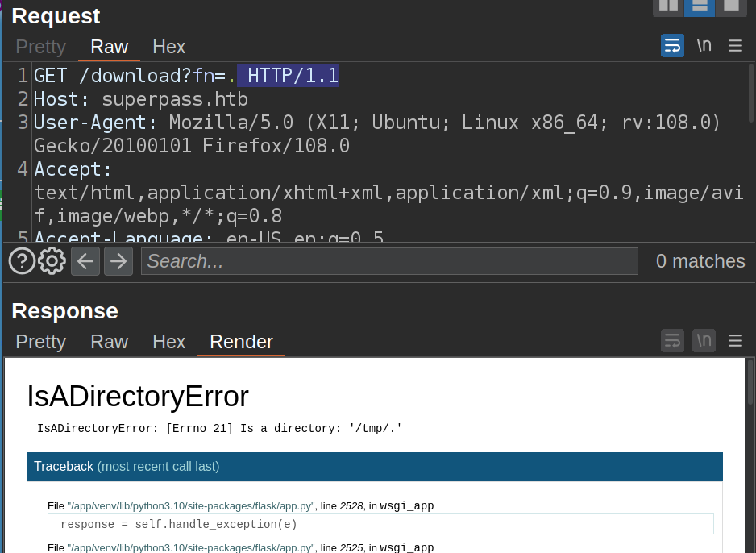Toggle show non-printable chars in Request
Image resolution: width=756 pixels, height=553 pixels.
(x=704, y=46)
